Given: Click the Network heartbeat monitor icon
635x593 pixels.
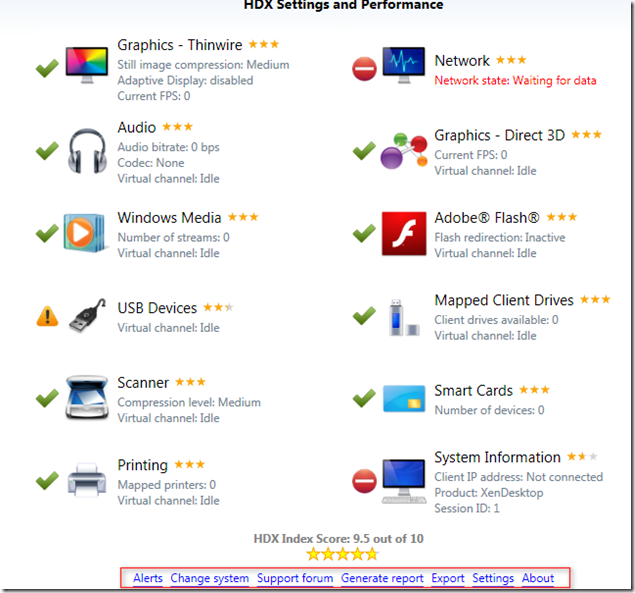Looking at the screenshot, I should 404,66.
